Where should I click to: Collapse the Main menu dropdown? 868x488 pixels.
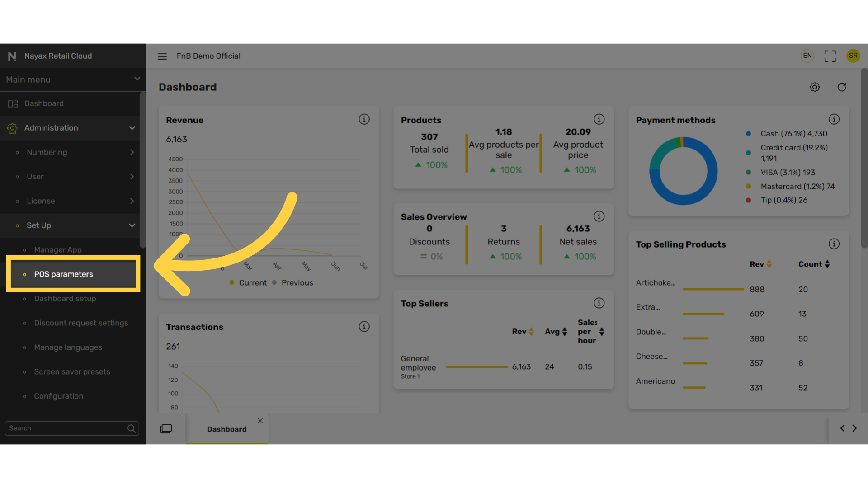point(137,79)
